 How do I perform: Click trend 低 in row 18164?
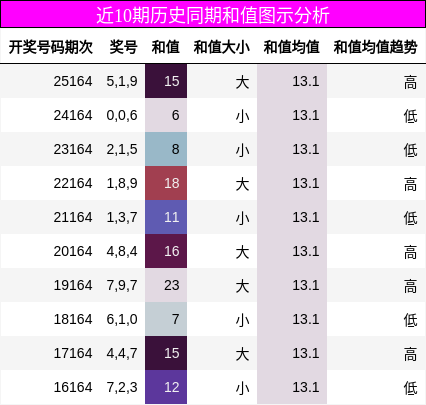tap(410, 320)
